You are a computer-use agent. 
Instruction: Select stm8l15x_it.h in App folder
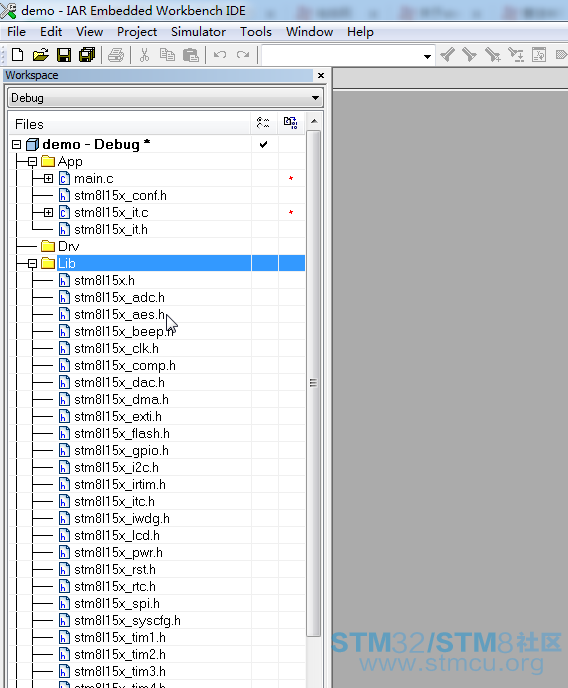pyautogui.click(x=111, y=229)
